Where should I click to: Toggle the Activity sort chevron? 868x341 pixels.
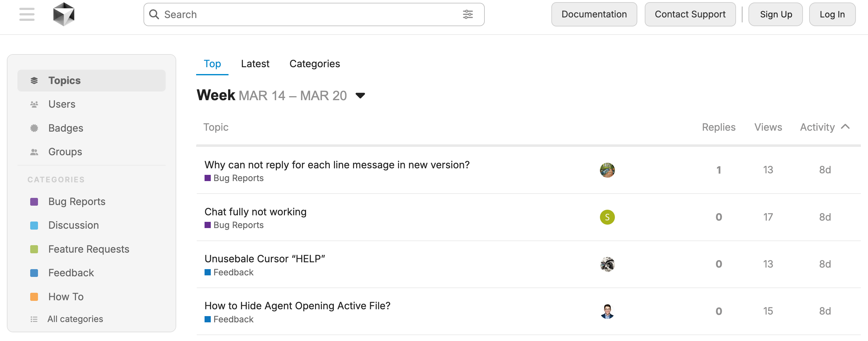(x=845, y=127)
